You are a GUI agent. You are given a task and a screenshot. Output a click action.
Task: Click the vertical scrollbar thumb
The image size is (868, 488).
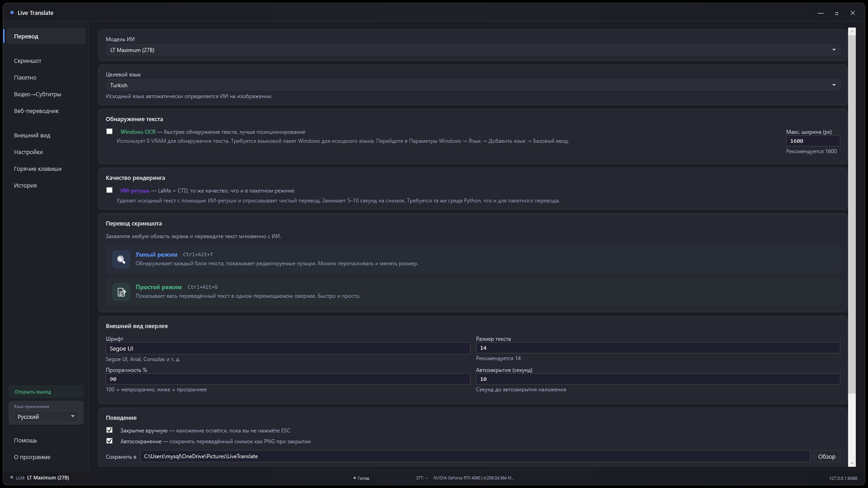pyautogui.click(x=852, y=214)
